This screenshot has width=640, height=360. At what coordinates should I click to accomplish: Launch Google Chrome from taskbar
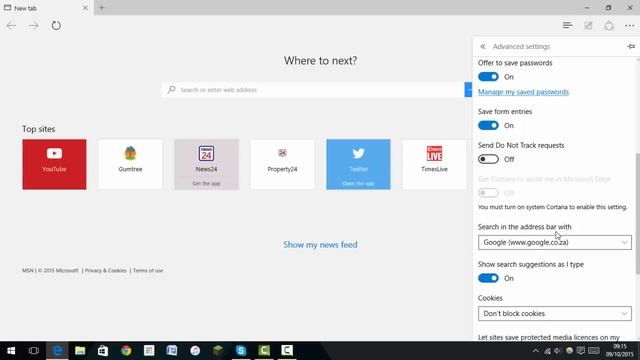[x=126, y=351]
